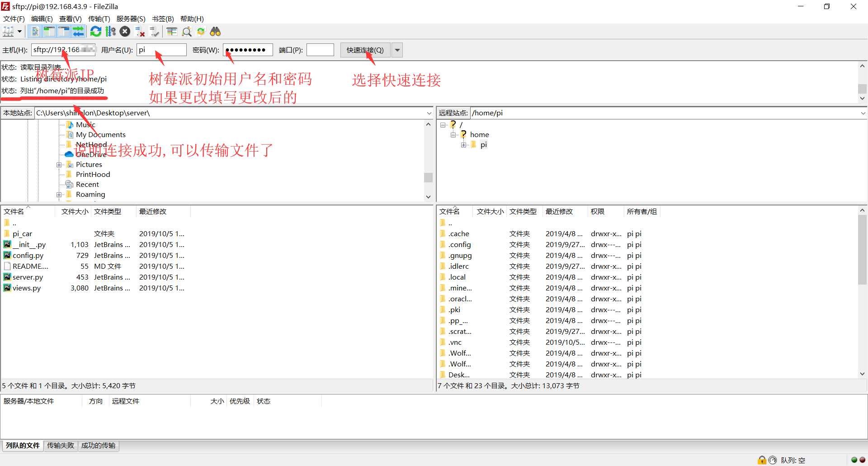
Task: Click the host address input field
Action: pyautogui.click(x=63, y=50)
